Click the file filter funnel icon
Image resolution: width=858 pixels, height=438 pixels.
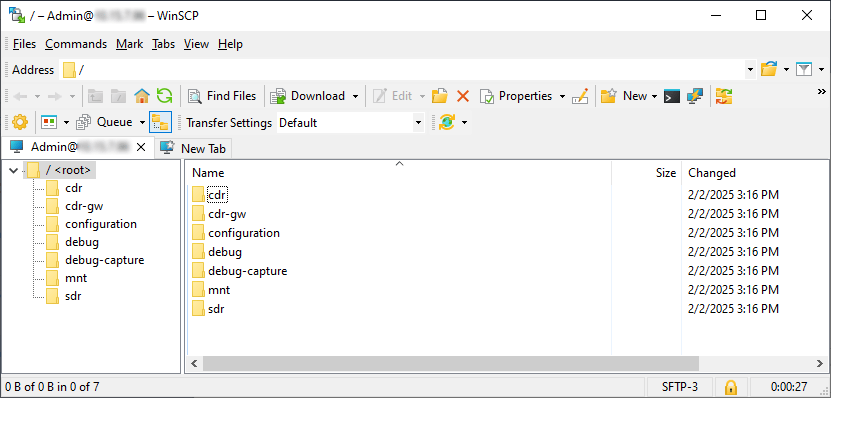click(804, 70)
